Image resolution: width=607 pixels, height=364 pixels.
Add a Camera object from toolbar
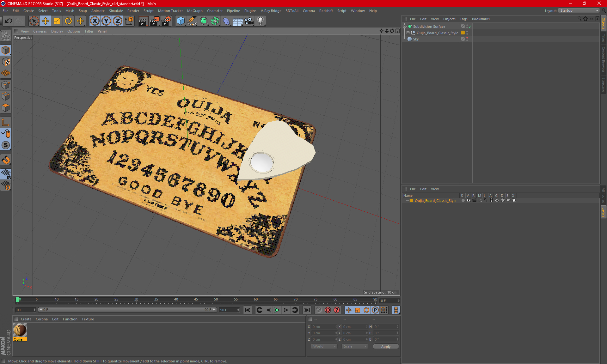pyautogui.click(x=249, y=21)
